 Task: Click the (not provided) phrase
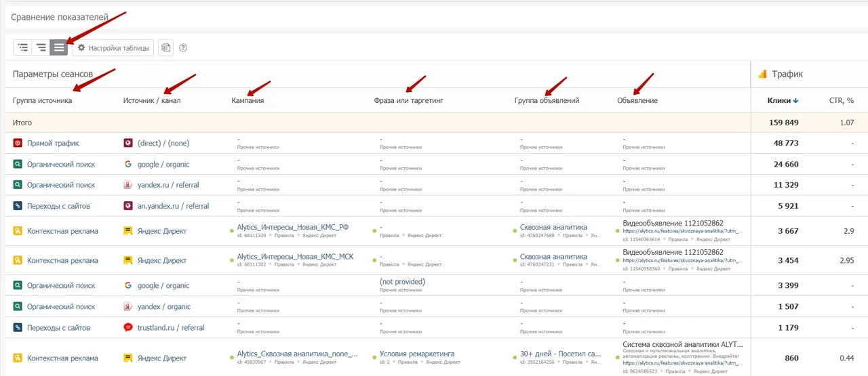coord(402,281)
